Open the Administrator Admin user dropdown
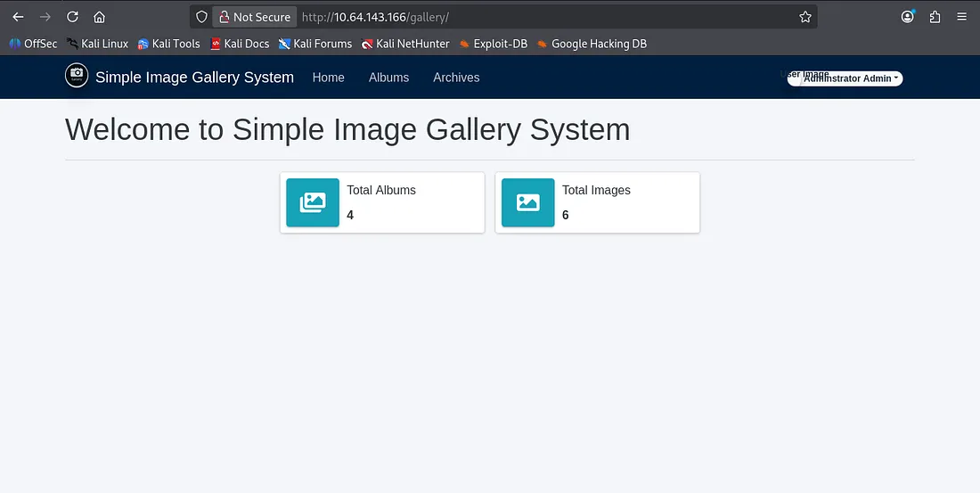Viewport: 980px width, 493px height. [845, 78]
